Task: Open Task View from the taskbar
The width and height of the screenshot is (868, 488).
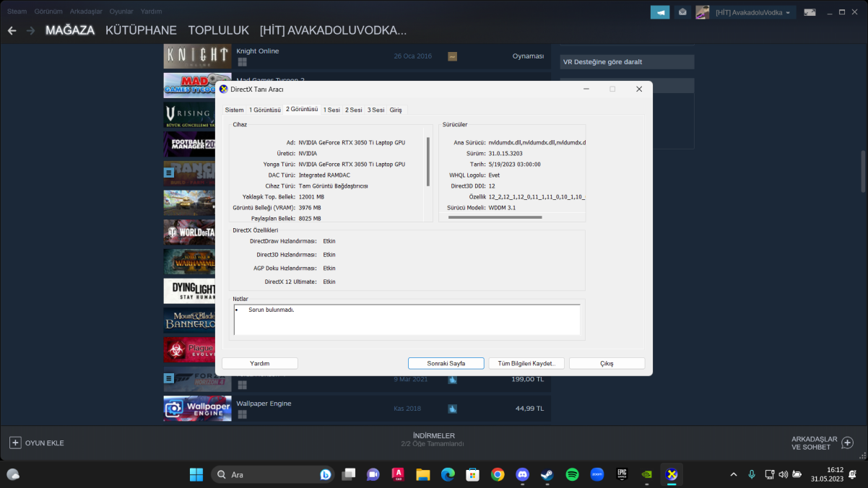Action: point(349,474)
